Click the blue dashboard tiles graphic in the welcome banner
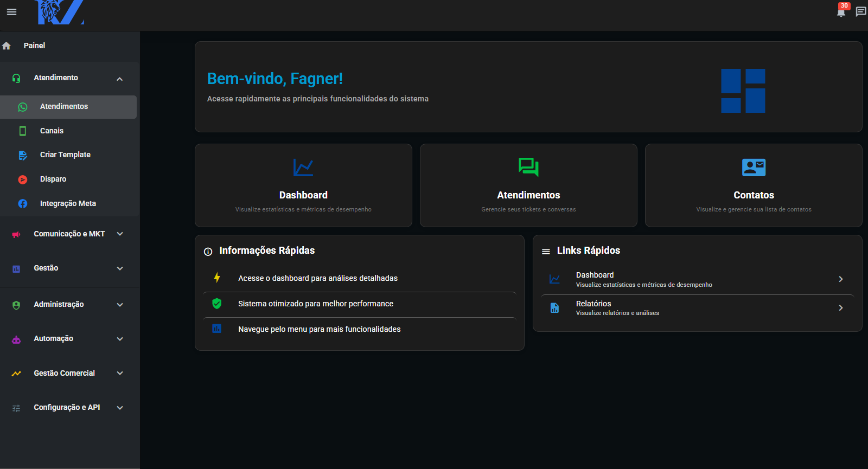This screenshot has width=868, height=469. (743, 91)
